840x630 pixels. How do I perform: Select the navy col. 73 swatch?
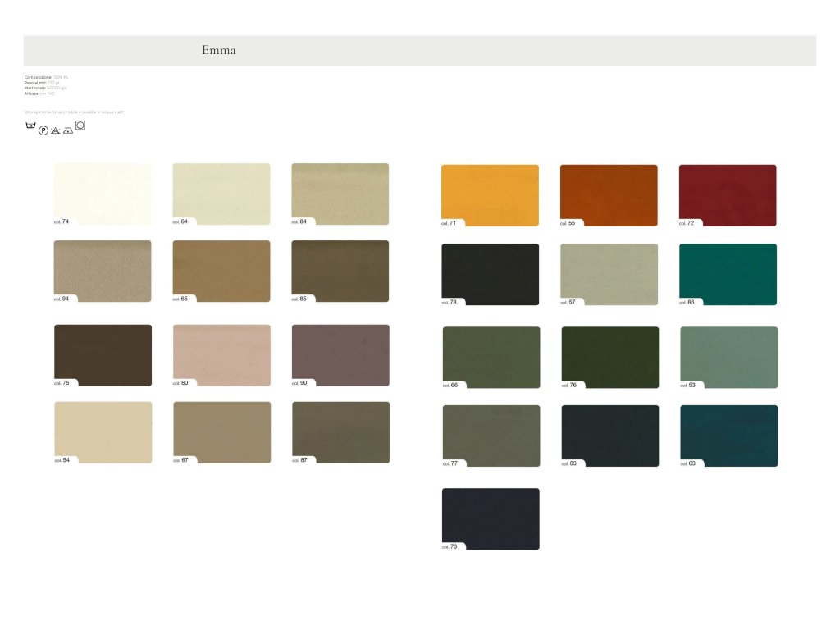click(491, 517)
